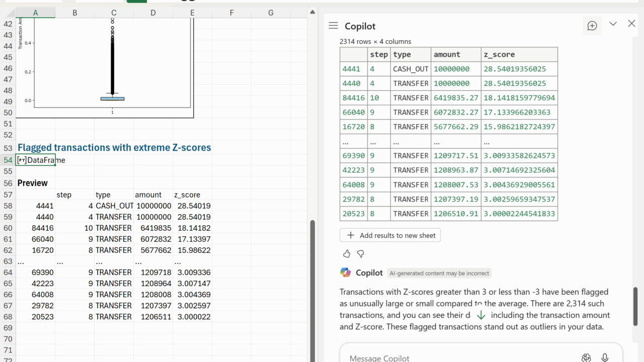Select the row 57 header

click(8, 195)
